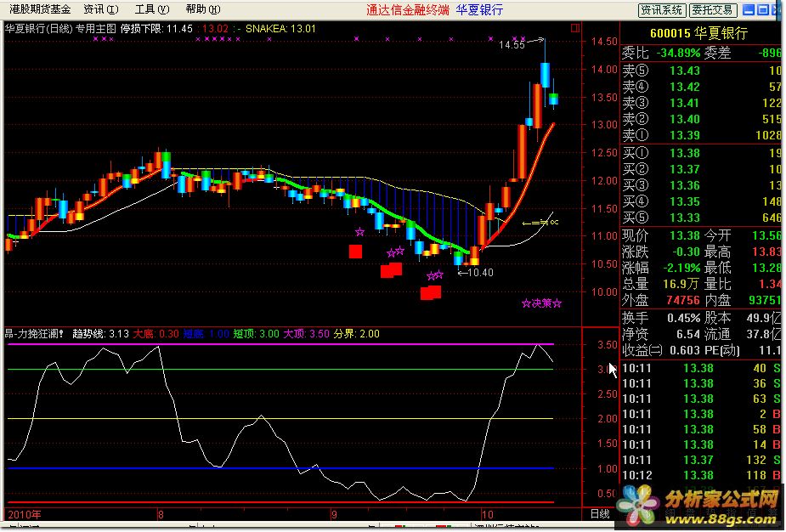Click the 14.55 high price annotation
The height and width of the screenshot is (532, 786).
click(x=512, y=45)
